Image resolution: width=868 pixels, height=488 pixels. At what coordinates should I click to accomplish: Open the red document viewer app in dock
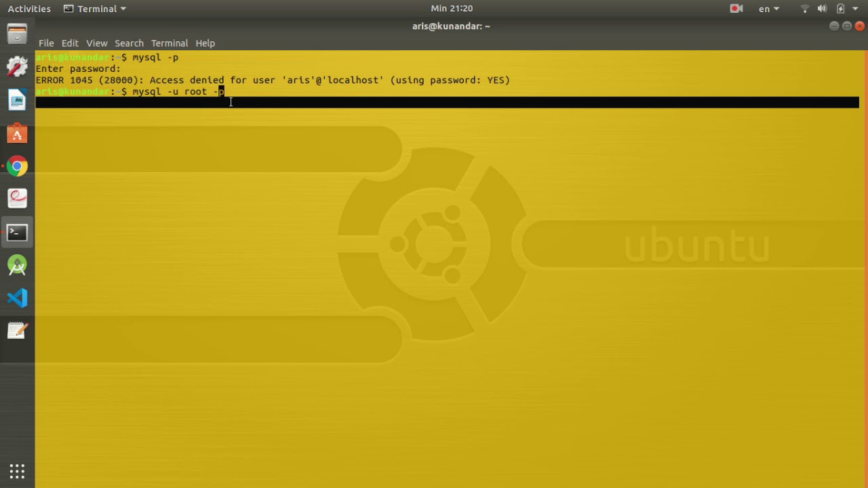pyautogui.click(x=17, y=199)
